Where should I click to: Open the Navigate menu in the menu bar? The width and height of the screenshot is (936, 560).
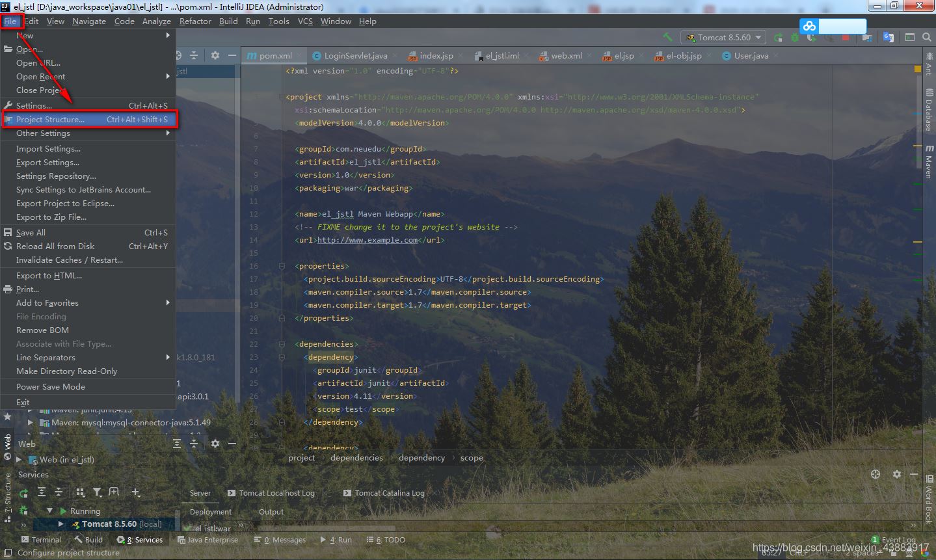click(x=89, y=21)
